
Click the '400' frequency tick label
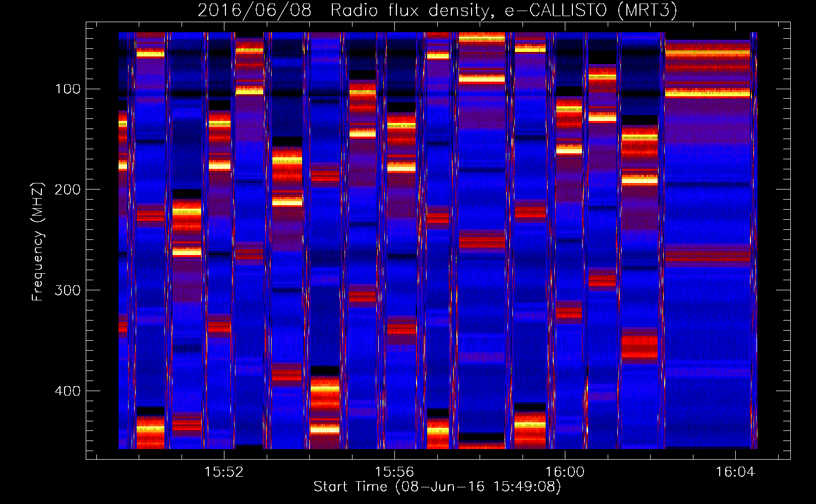click(x=68, y=391)
